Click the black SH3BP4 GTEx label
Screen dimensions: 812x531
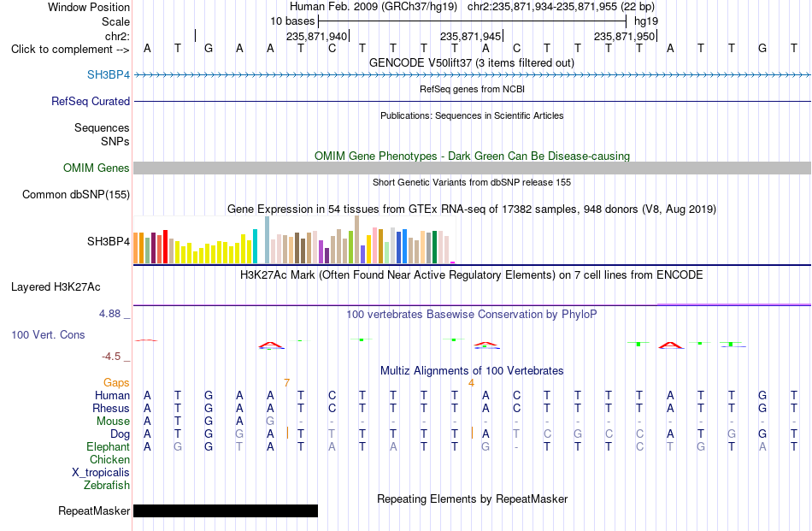(109, 241)
